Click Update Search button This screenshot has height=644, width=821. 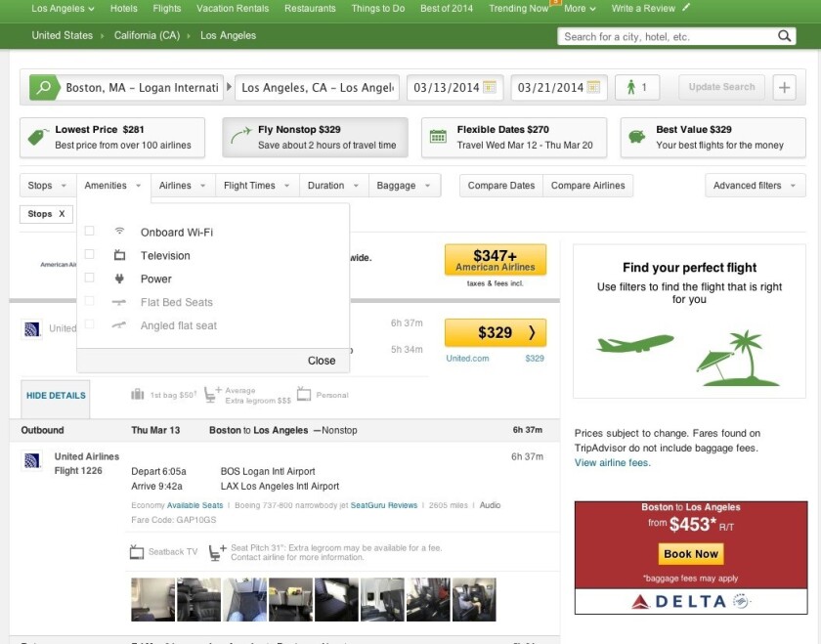721,87
